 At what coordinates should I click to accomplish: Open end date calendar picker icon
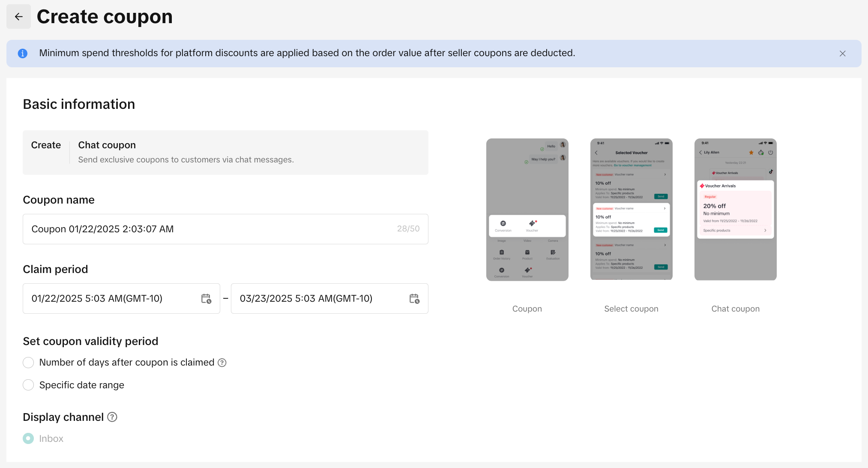click(414, 299)
